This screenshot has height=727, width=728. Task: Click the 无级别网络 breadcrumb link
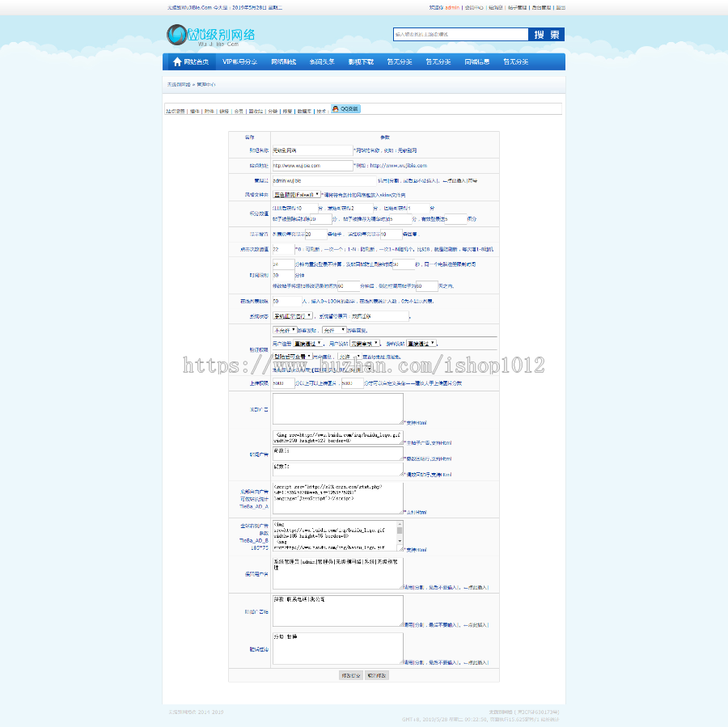179,84
